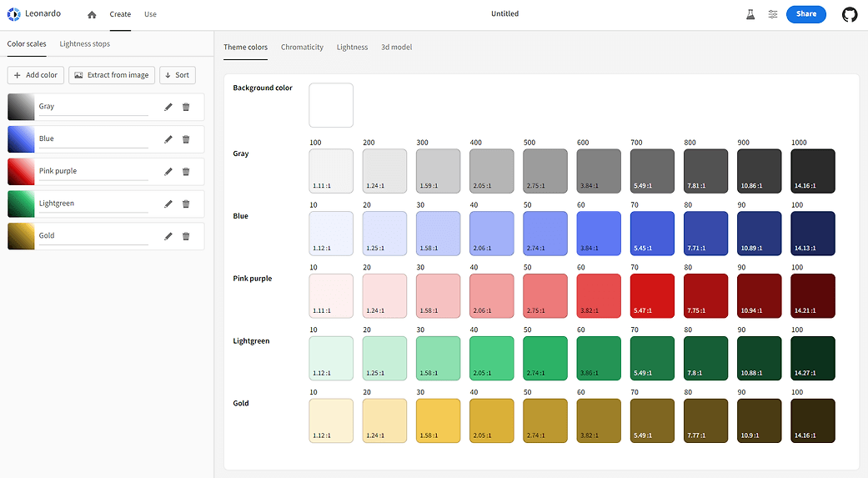This screenshot has height=478, width=868.
Task: Open the Lightness stops tab
Action: pyautogui.click(x=85, y=44)
